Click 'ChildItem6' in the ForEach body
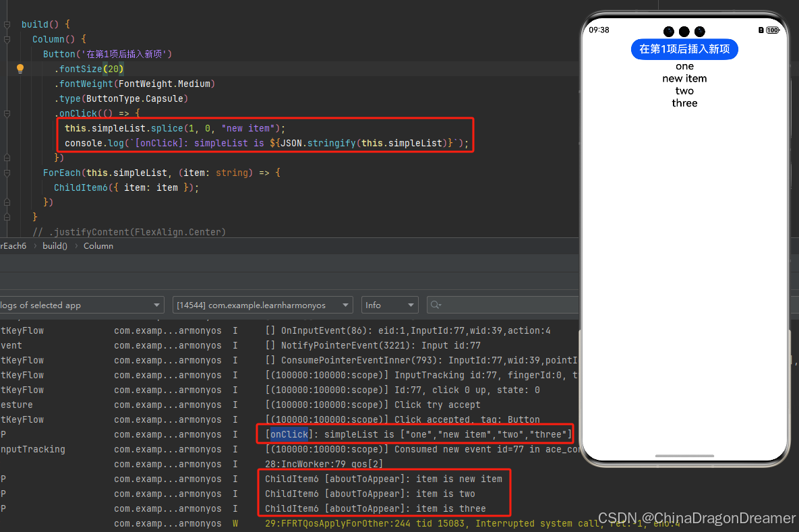Image resolution: width=799 pixels, height=532 pixels. pyautogui.click(x=81, y=187)
